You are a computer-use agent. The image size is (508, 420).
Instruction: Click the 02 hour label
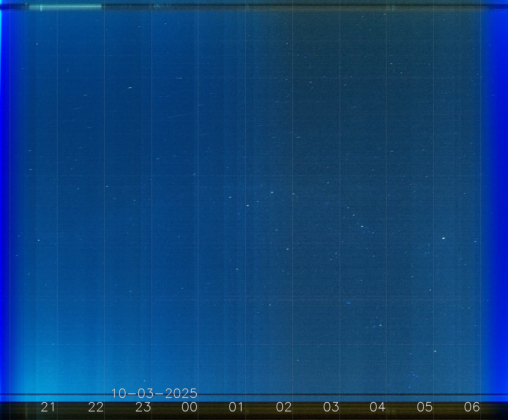[x=284, y=407]
